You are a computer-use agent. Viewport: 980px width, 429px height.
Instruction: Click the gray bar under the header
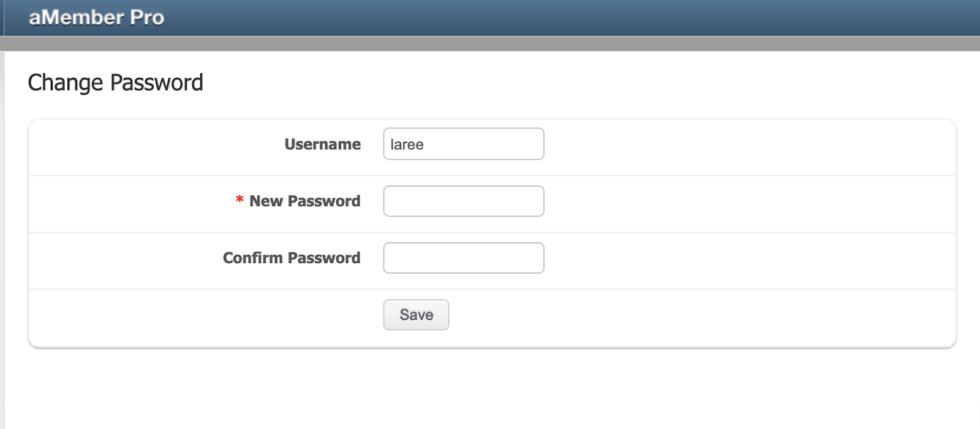[490, 43]
